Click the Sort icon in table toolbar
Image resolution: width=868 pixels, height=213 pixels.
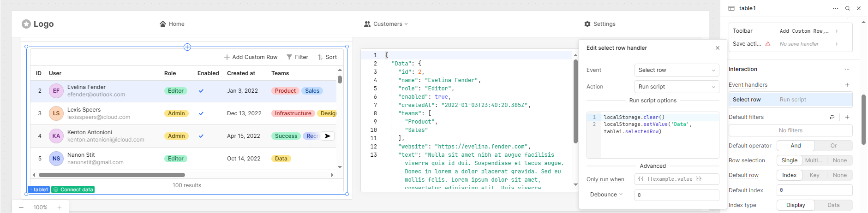click(x=320, y=57)
